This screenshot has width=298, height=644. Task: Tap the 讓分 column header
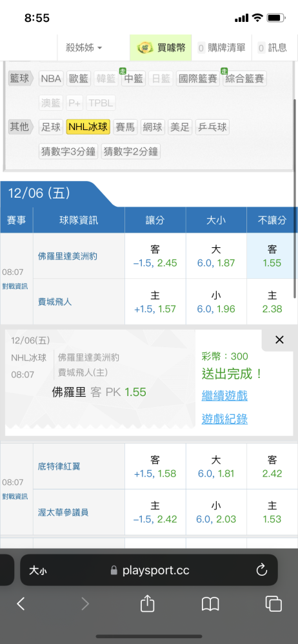[x=155, y=220]
